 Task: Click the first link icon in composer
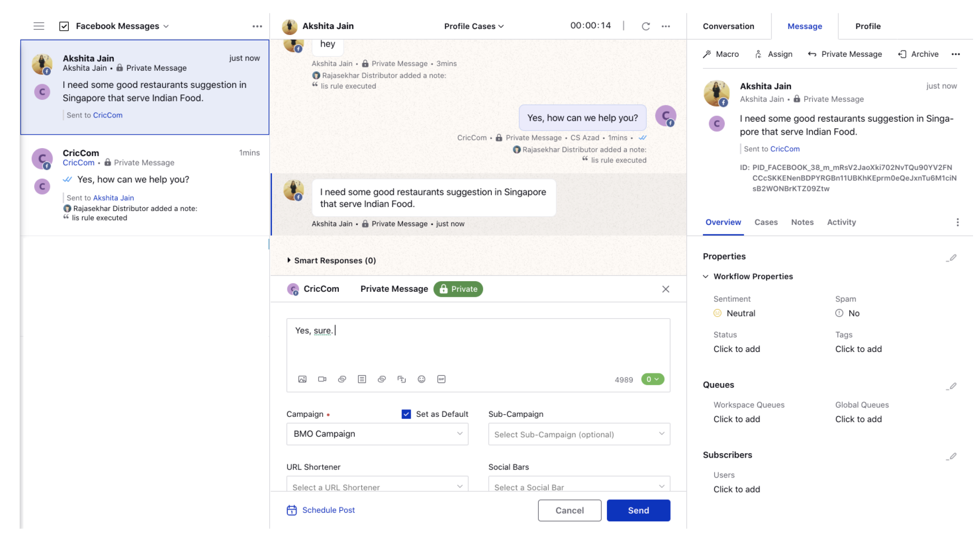pyautogui.click(x=342, y=379)
